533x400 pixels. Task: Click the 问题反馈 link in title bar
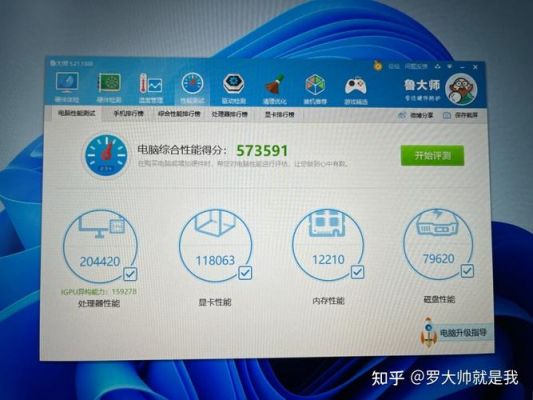click(x=416, y=66)
